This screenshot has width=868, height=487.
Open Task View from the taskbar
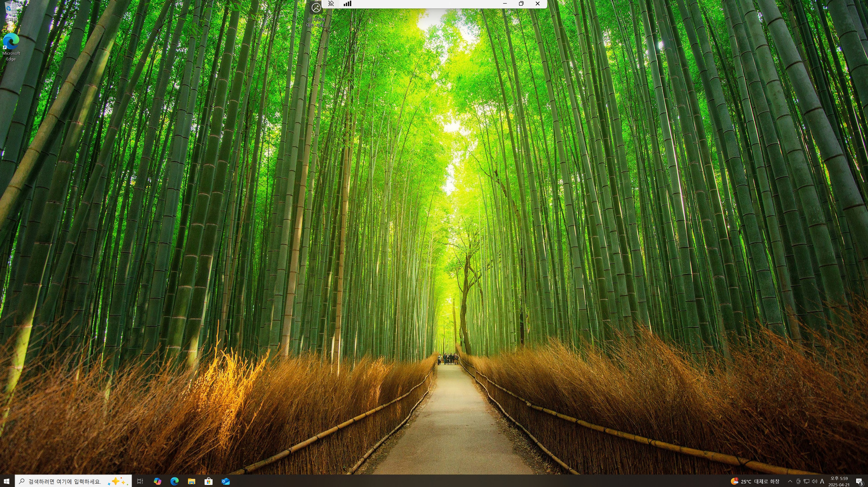pyautogui.click(x=140, y=481)
